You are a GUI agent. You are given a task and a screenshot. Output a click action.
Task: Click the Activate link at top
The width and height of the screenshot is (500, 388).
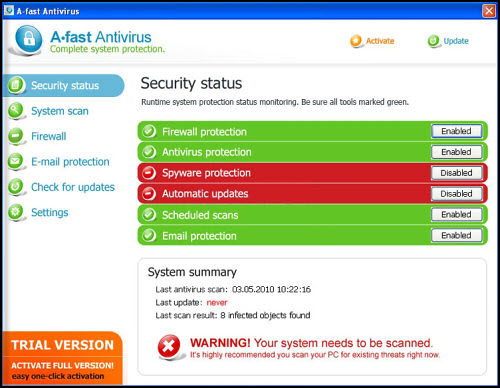380,41
